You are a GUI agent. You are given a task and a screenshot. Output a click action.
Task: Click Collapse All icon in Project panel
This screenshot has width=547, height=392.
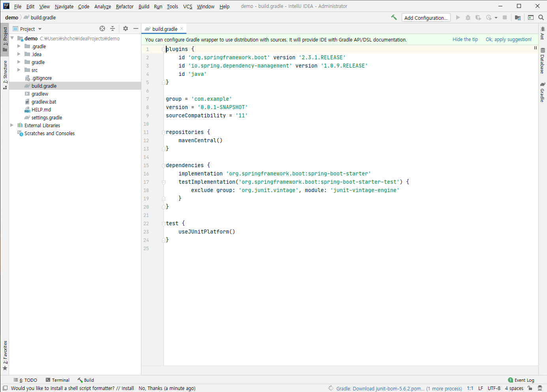[113, 28]
